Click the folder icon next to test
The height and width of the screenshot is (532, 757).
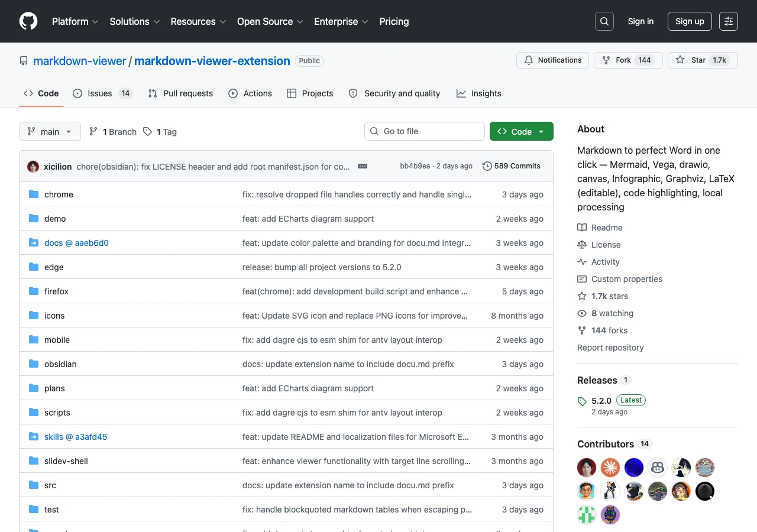tap(34, 510)
